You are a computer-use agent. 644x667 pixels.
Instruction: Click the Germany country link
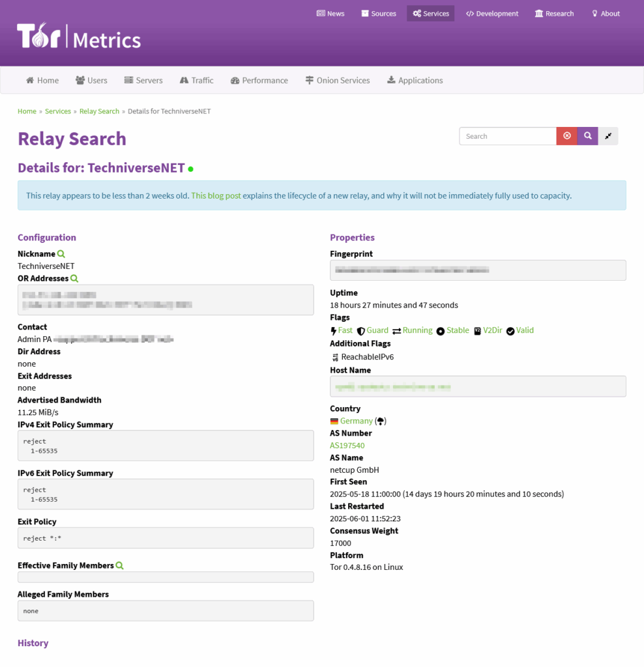(x=357, y=421)
